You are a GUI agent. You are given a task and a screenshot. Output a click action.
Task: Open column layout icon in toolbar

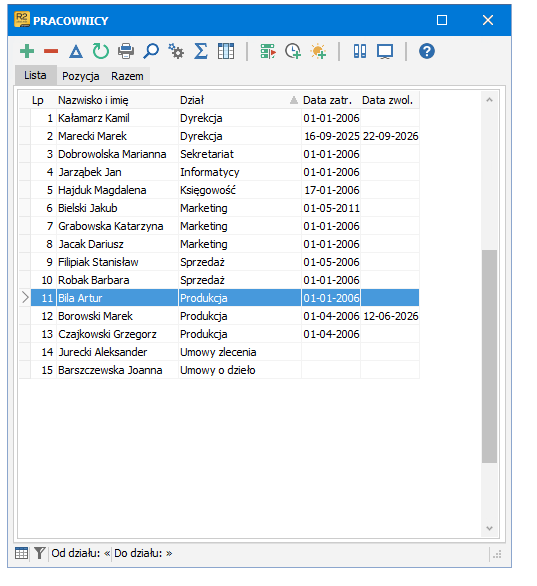tap(226, 51)
